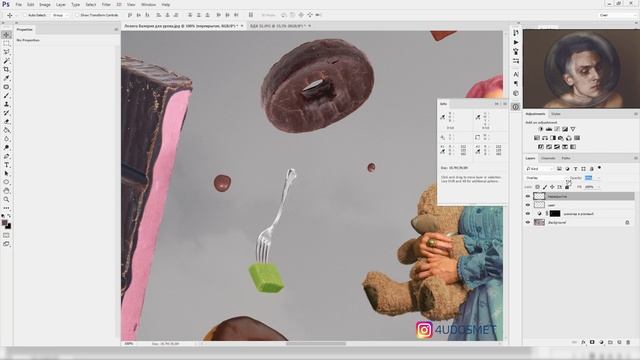
Task: Open the Layers panel options menu
Action: (636, 158)
